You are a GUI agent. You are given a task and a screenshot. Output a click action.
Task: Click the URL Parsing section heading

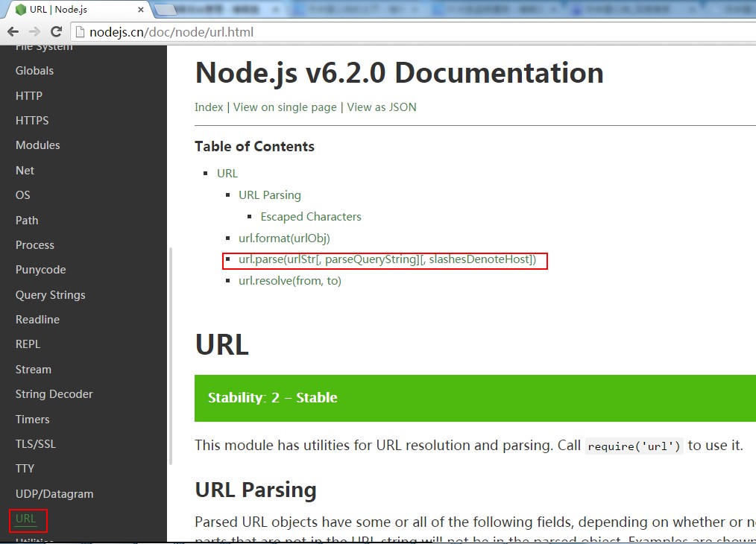256,490
